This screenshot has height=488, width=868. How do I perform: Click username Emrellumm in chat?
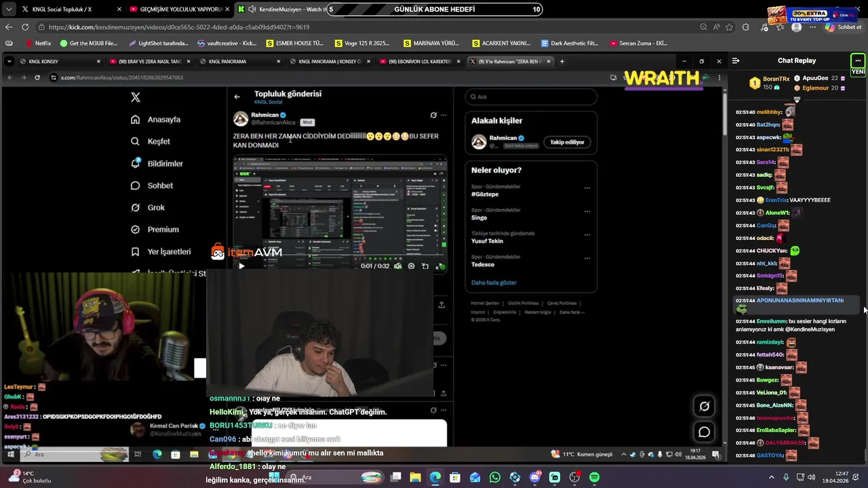pos(771,321)
